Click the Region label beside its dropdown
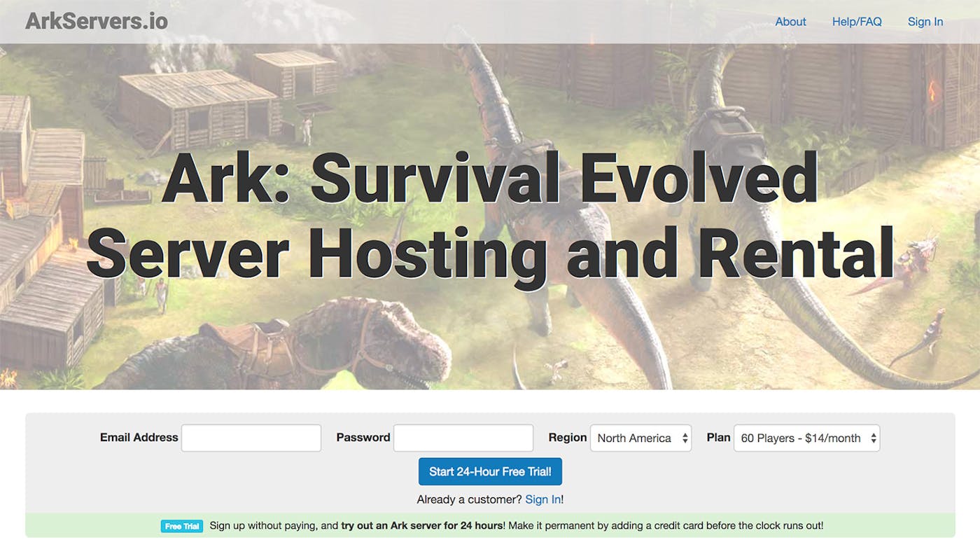The height and width of the screenshot is (554, 980). click(567, 437)
